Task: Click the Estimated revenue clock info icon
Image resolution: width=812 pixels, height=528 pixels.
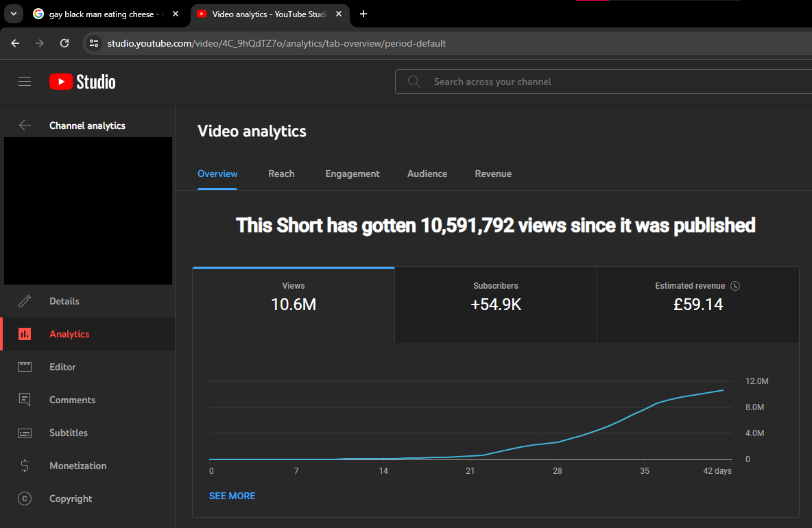Action: pos(735,285)
